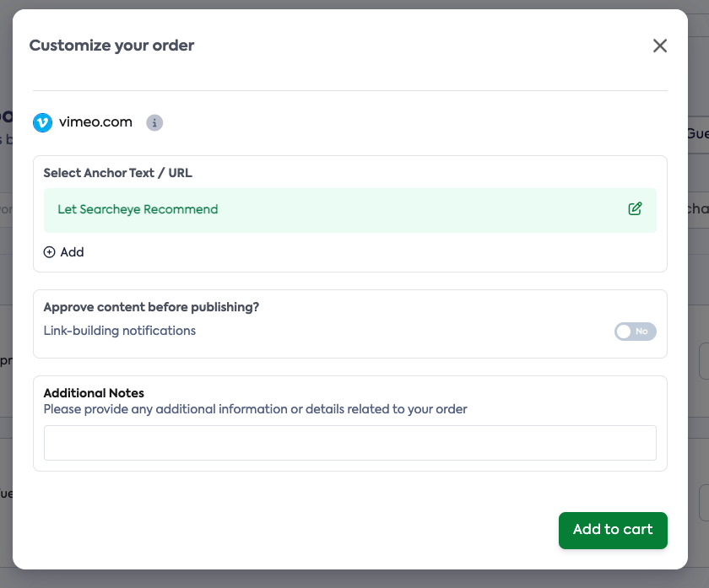Enable link-building notifications toggle
Screen dimensions: 709x588
635,332
